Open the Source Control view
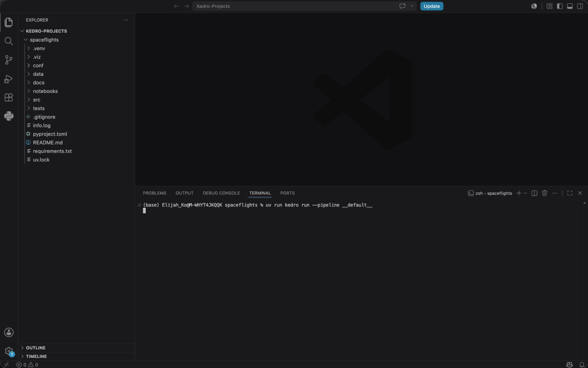This screenshot has height=368, width=588. 9,60
